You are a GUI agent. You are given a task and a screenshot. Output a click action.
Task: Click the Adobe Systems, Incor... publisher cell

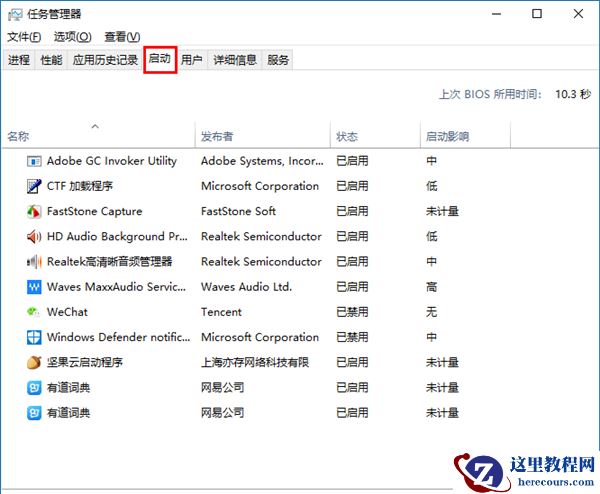pos(262,161)
